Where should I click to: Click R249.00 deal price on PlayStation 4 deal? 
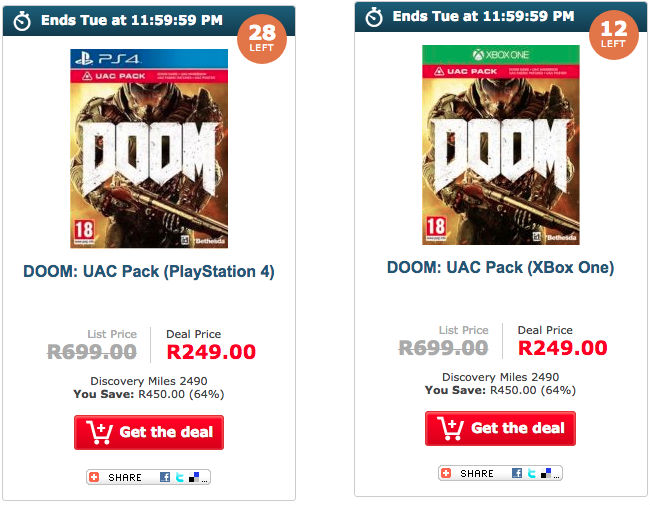click(211, 352)
